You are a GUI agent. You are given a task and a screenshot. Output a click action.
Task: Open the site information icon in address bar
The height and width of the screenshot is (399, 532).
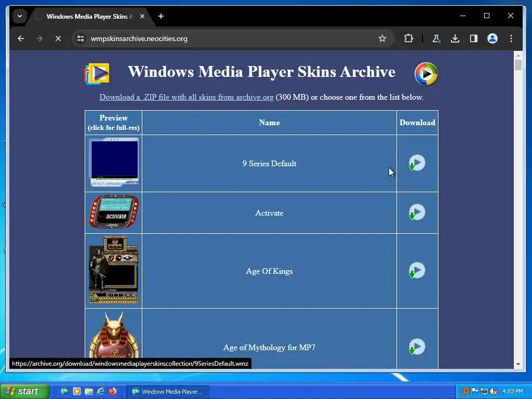tap(81, 38)
